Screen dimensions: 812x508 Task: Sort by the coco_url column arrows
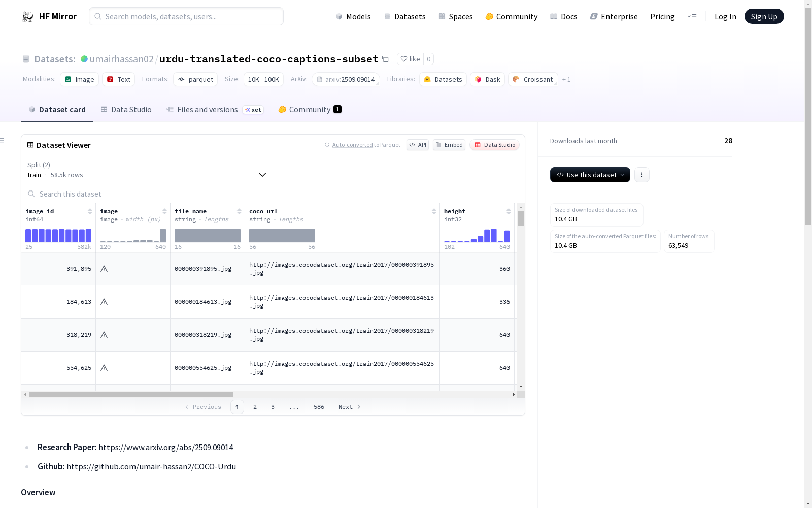click(x=434, y=211)
